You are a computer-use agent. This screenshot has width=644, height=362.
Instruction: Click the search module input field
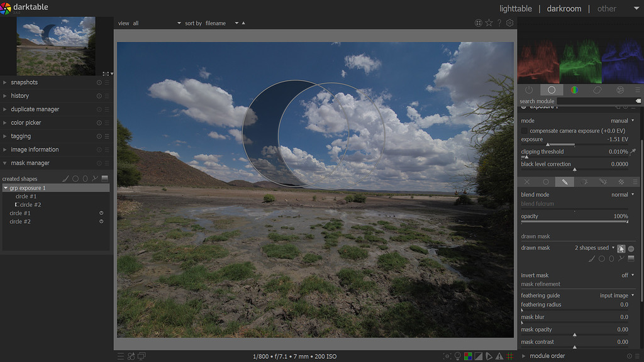coord(595,101)
